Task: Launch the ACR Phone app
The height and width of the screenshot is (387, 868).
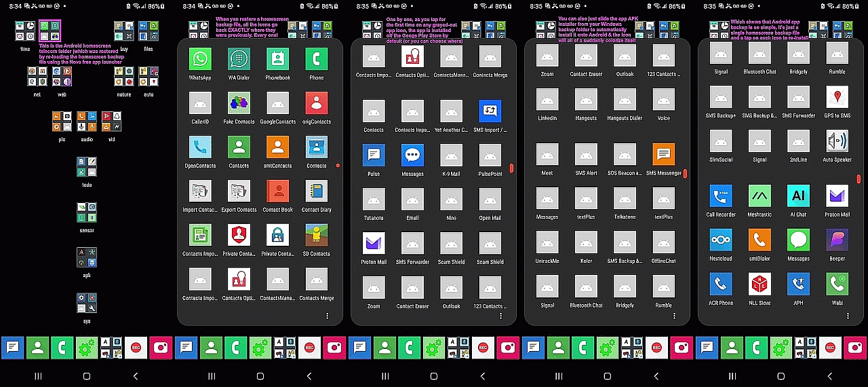Action: (x=721, y=284)
